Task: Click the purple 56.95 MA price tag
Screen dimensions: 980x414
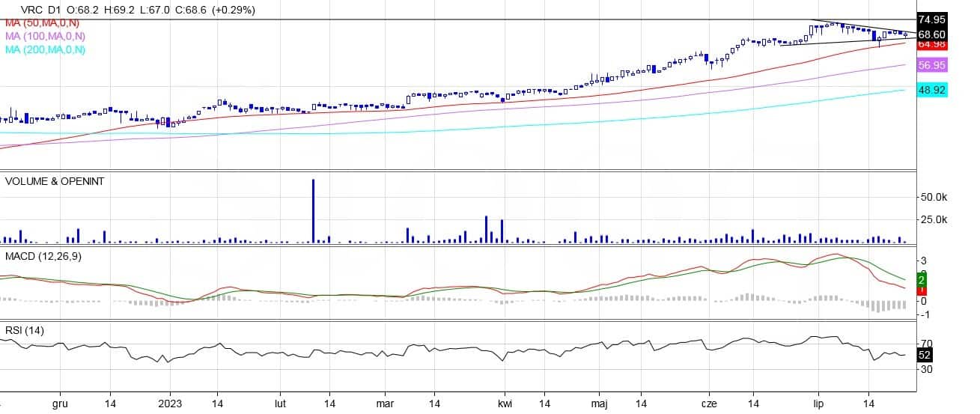Action: tap(932, 66)
